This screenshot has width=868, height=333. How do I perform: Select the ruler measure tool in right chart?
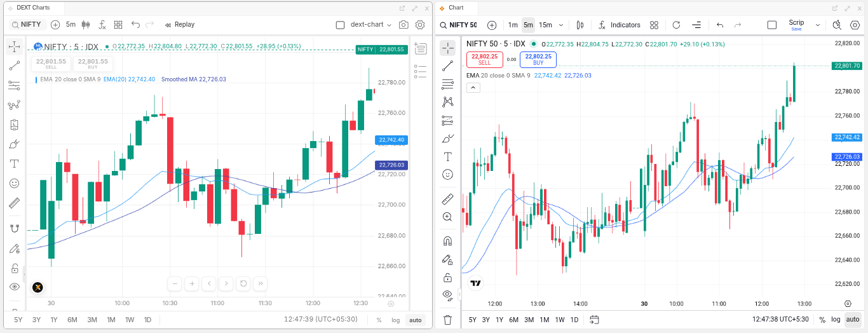[x=447, y=199]
